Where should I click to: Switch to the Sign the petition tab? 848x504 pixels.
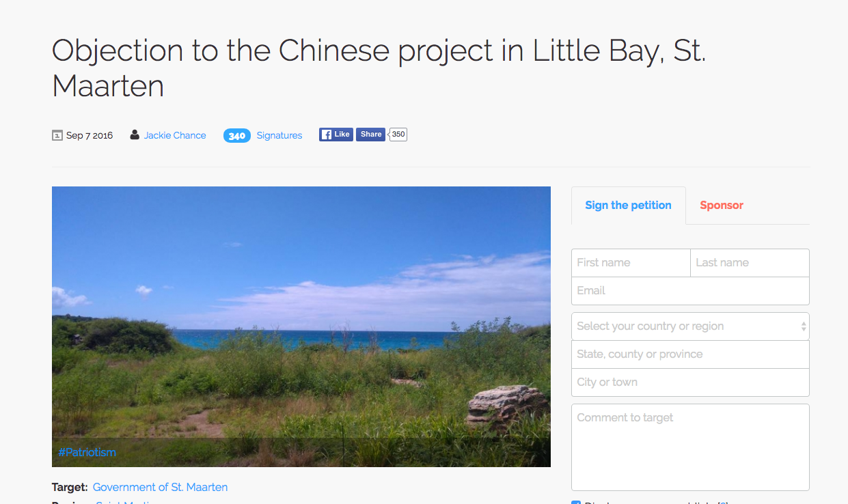click(629, 206)
